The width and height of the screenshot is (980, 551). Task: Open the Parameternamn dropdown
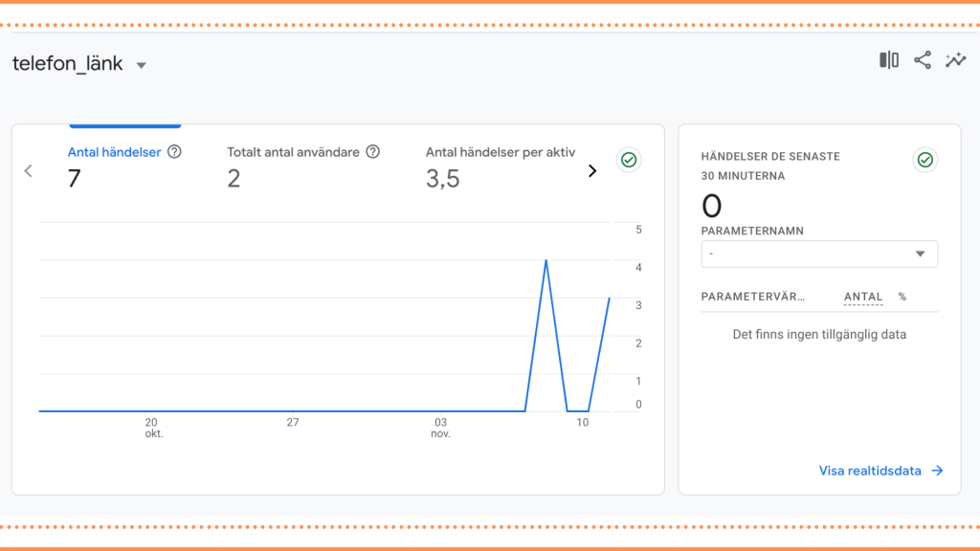[819, 253]
